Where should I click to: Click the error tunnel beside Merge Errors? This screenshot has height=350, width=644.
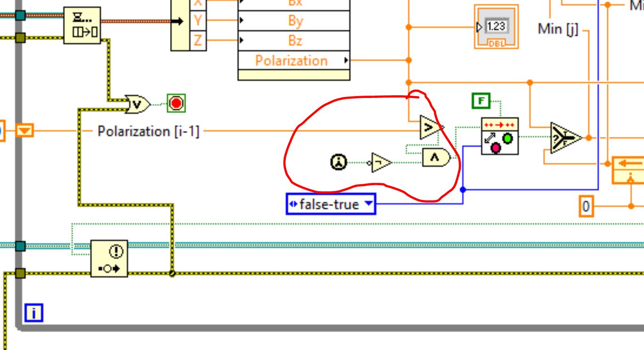click(20, 37)
